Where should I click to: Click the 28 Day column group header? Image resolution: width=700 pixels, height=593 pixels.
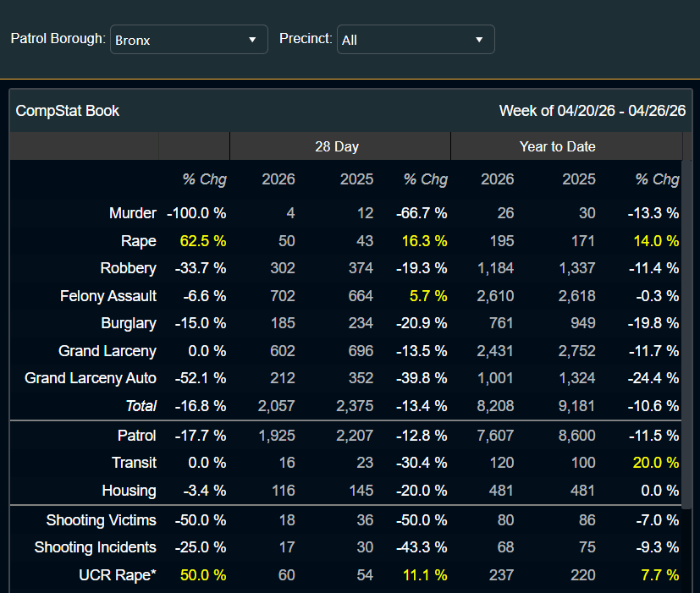[x=337, y=146]
